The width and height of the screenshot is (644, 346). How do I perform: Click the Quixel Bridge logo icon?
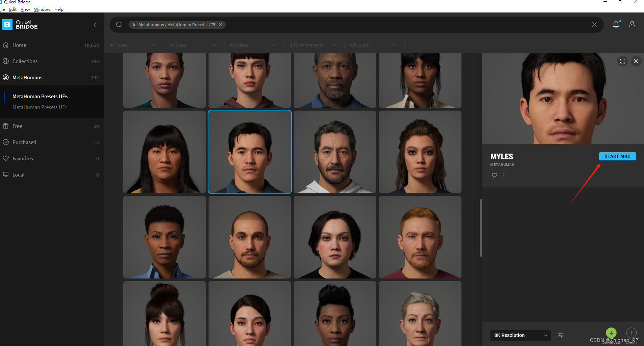[x=7, y=24]
